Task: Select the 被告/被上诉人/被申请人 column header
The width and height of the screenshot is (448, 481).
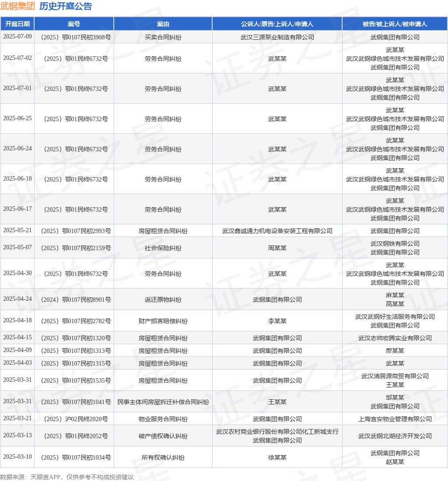Action: tap(395, 24)
